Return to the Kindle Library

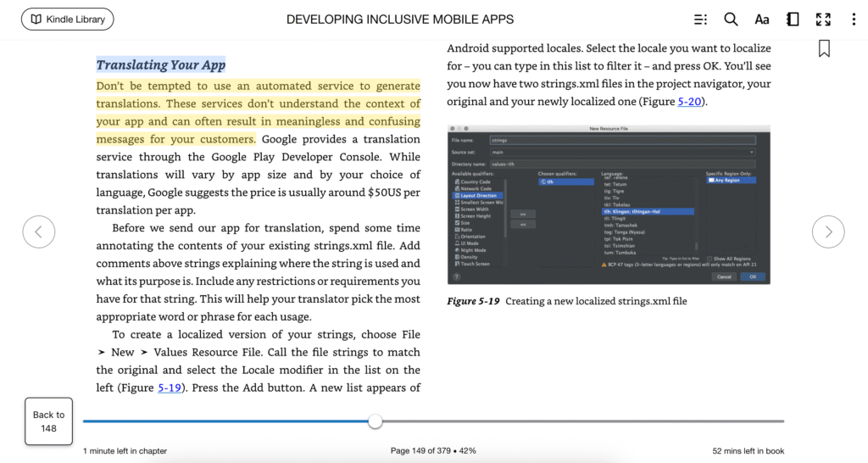tap(68, 20)
